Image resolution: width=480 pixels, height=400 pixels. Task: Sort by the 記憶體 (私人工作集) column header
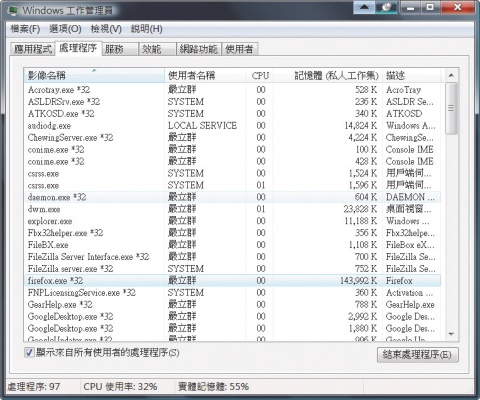pos(328,75)
